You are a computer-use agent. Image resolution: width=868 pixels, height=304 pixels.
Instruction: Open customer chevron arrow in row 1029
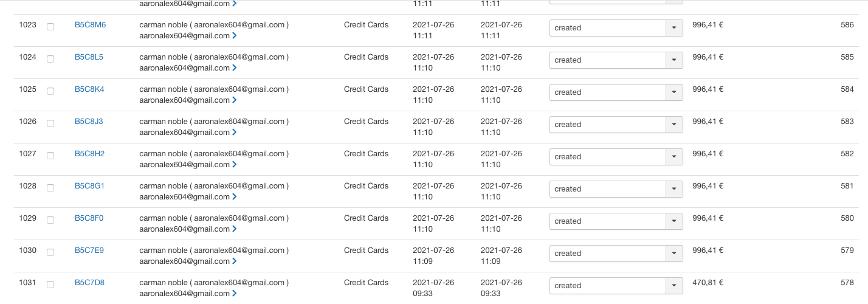point(235,229)
